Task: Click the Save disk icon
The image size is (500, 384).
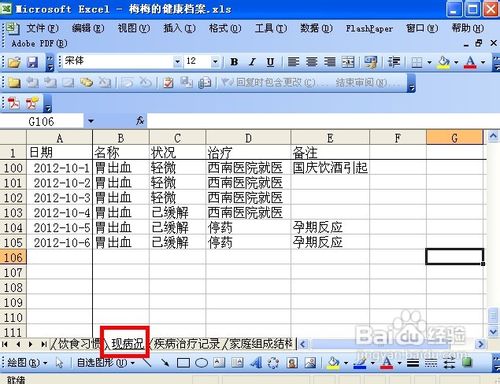Action: click(x=32, y=62)
